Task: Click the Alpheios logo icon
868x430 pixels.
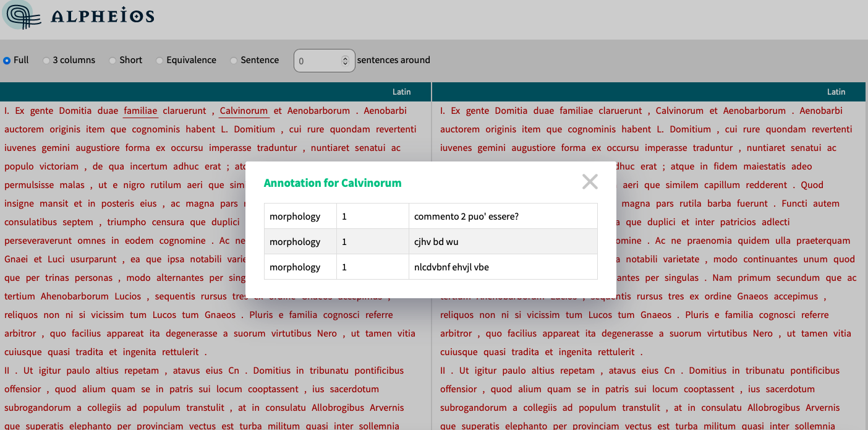Action: 20,17
